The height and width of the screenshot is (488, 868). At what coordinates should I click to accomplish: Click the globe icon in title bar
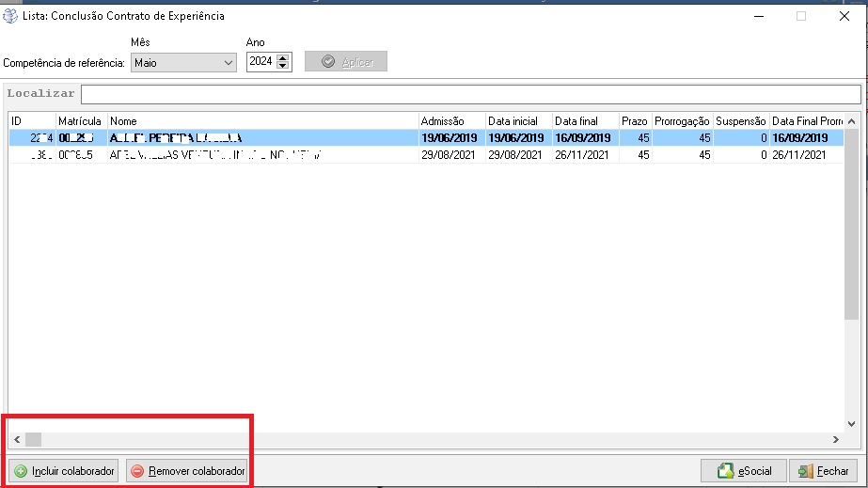coord(10,16)
